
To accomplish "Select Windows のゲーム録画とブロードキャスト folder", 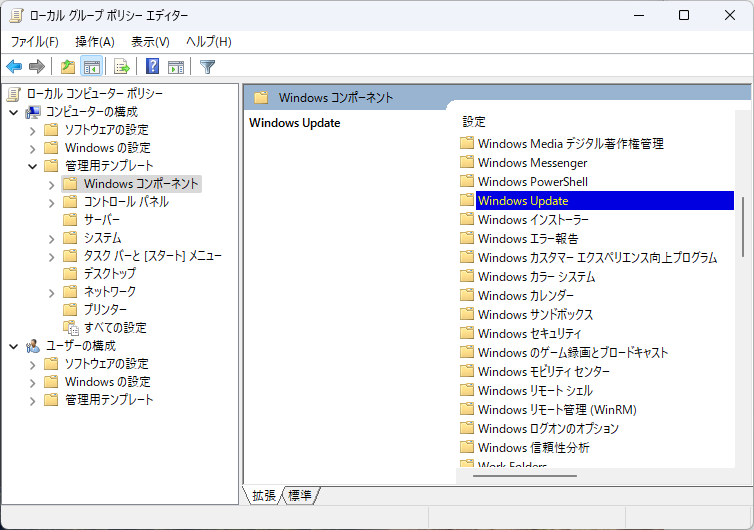I will 573,353.
